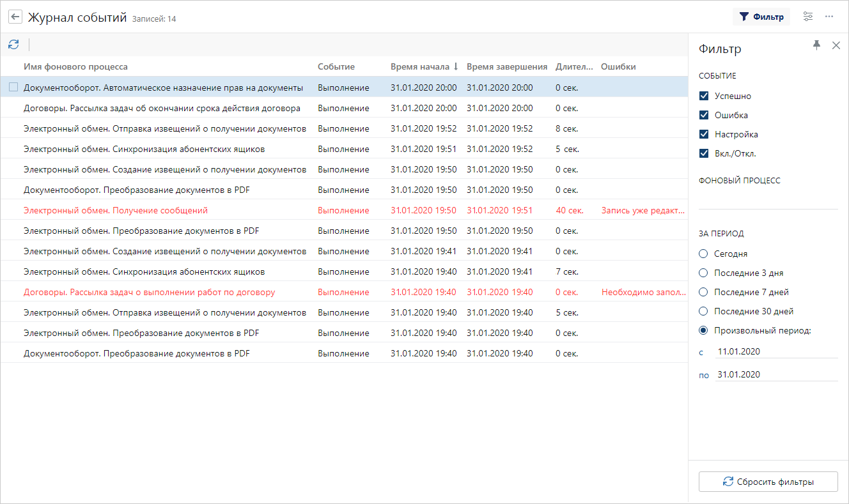Refresh the event log list
The height and width of the screenshot is (504, 849).
click(13, 45)
